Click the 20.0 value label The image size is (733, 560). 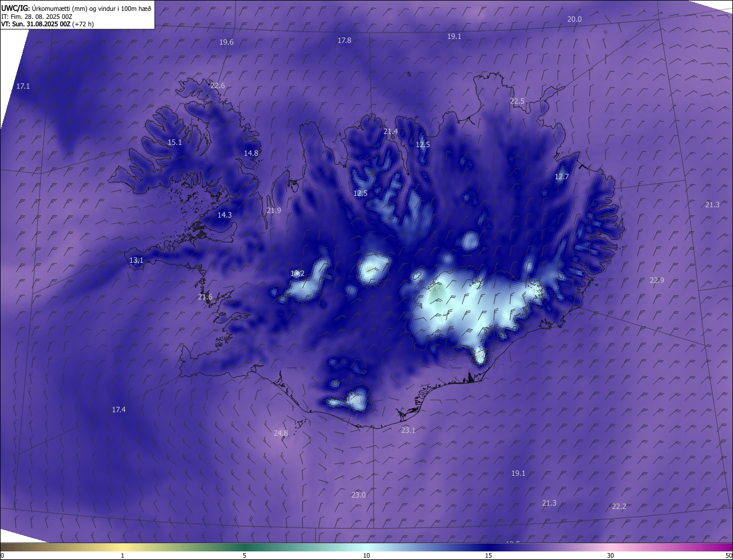click(574, 19)
